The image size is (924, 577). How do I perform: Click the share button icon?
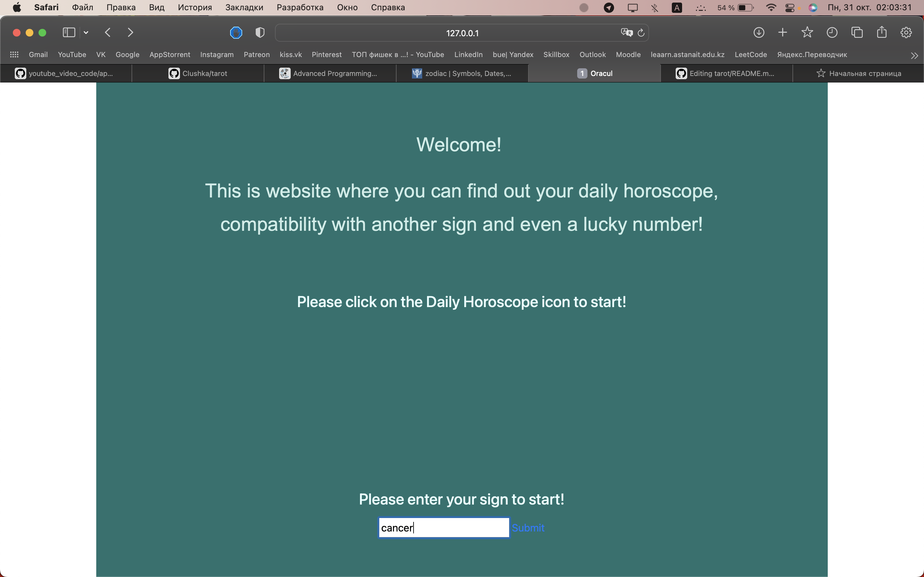[882, 32]
